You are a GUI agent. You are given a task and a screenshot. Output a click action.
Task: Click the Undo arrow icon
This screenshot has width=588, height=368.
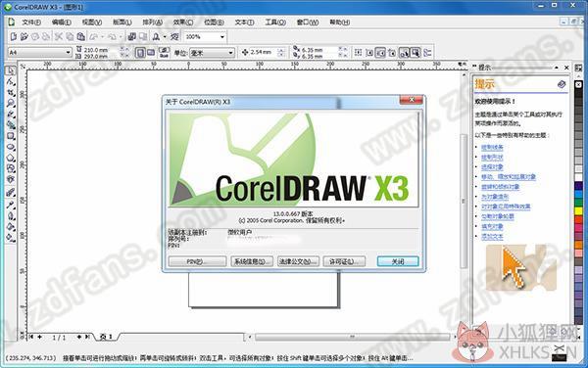pos(94,36)
